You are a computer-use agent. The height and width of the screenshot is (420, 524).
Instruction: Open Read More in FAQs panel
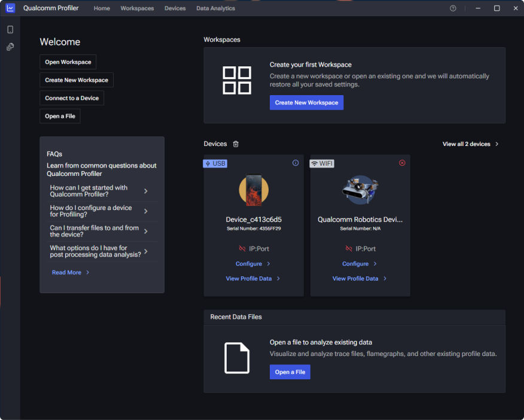[70, 272]
